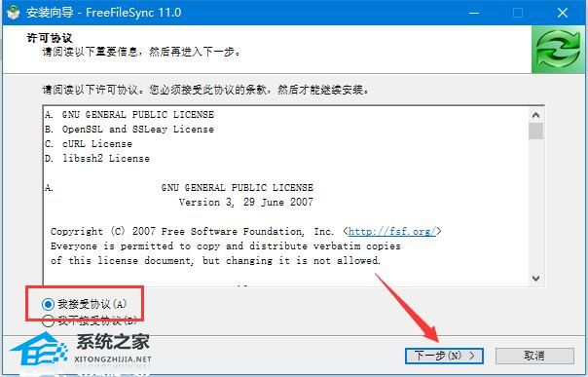Click the line starting "Everyone is permitted to copy"
The width and height of the screenshot is (588, 377).
(226, 246)
